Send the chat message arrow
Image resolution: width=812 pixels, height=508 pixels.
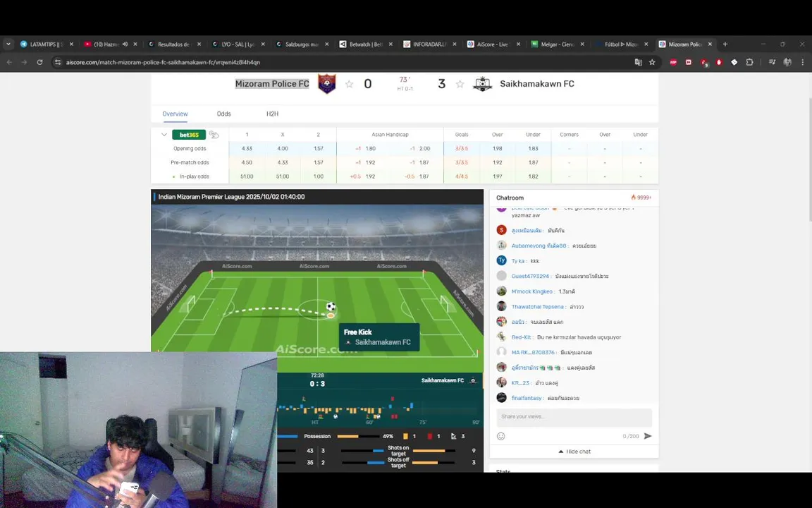647,436
